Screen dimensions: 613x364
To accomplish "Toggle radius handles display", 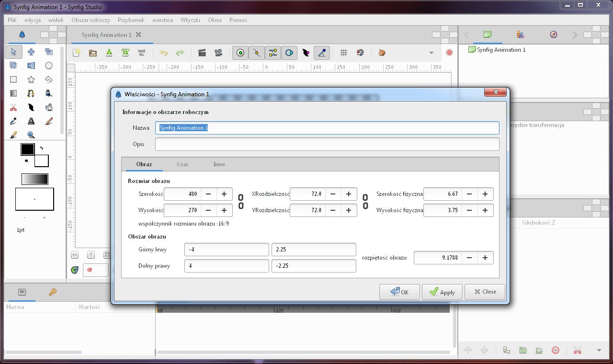I will click(289, 53).
